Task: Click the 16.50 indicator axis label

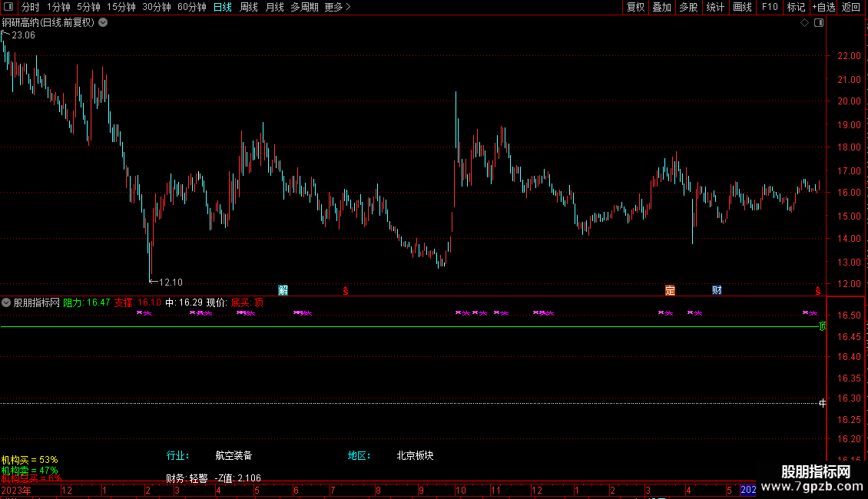Action: coord(849,316)
